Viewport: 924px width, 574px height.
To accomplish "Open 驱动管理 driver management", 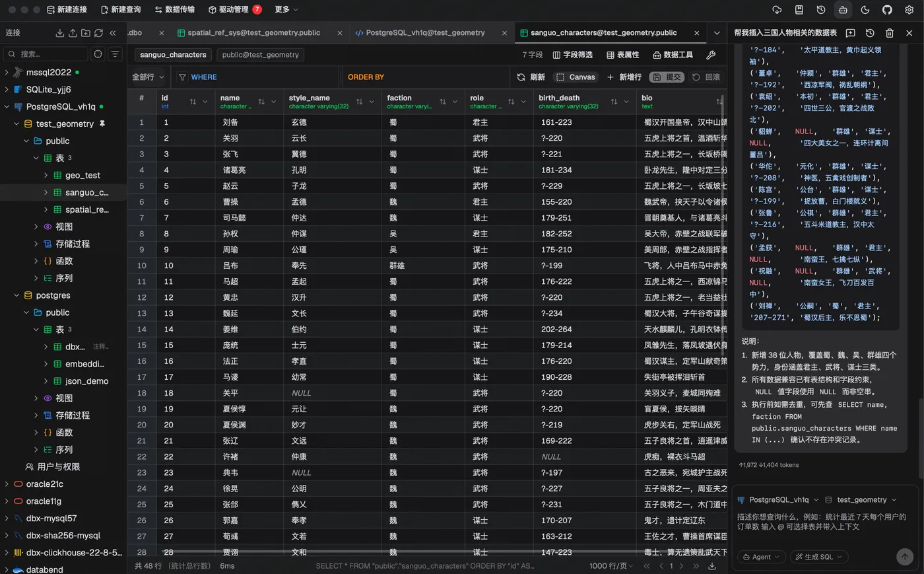I will click(235, 10).
